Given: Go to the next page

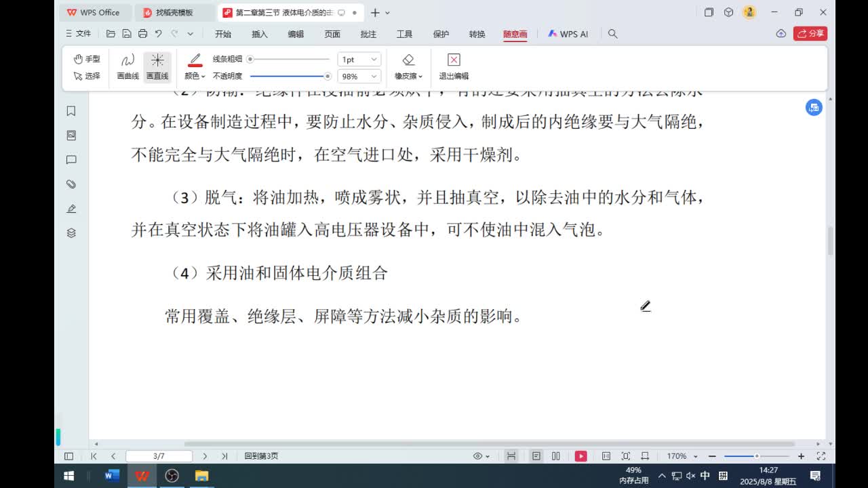Looking at the screenshot, I should 205,456.
